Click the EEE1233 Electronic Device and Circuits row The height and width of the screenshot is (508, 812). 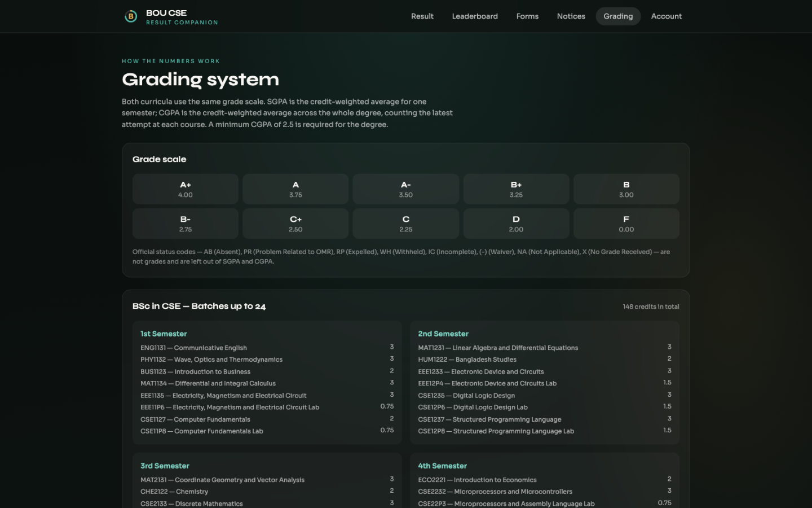[x=545, y=371]
